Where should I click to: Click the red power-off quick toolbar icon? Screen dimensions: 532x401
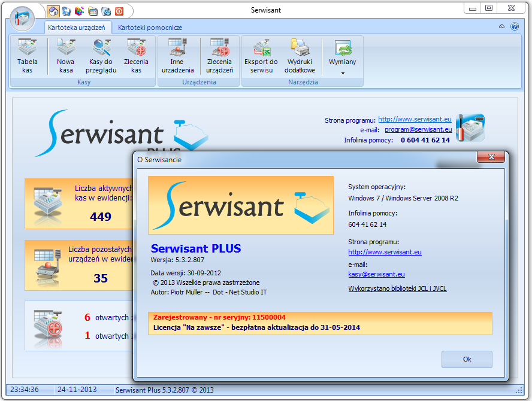(x=119, y=11)
